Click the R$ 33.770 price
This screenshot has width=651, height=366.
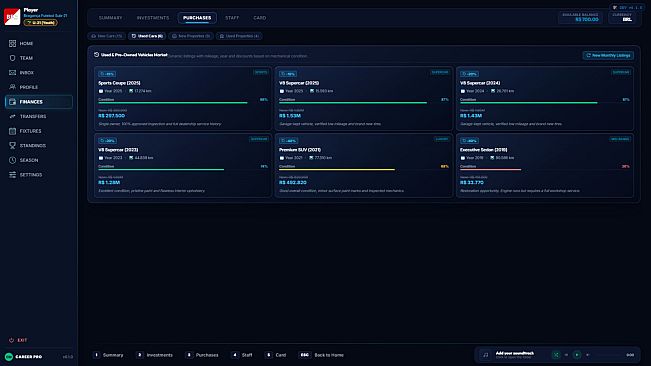pos(472,183)
